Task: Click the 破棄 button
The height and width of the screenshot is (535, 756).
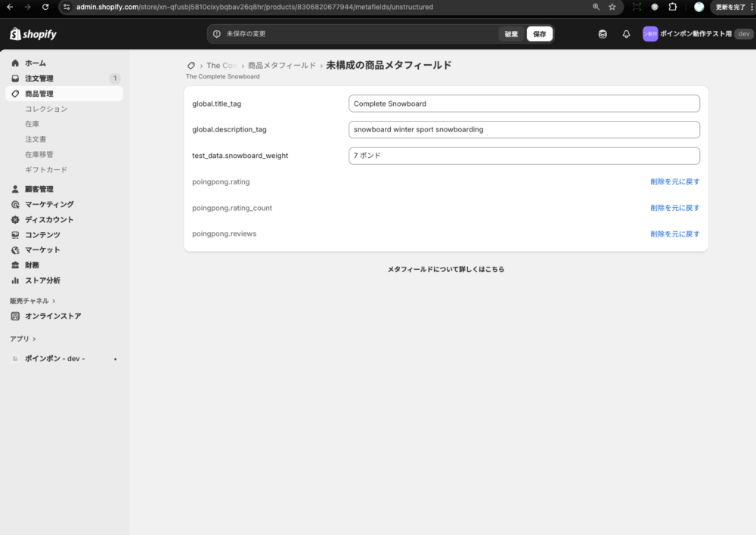Action: click(x=512, y=34)
